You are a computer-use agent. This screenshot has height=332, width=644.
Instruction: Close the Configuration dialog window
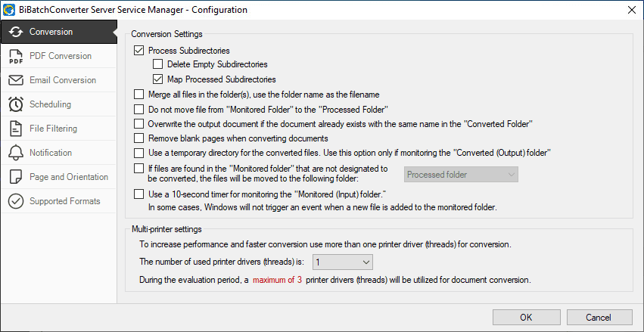pos(631,8)
